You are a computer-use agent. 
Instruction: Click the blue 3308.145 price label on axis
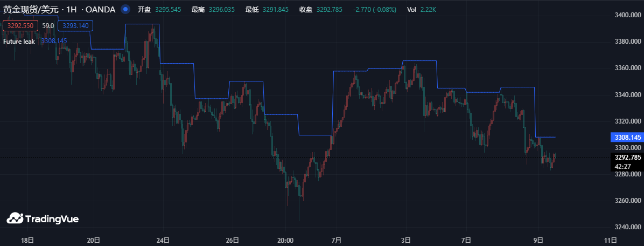pyautogui.click(x=626, y=138)
